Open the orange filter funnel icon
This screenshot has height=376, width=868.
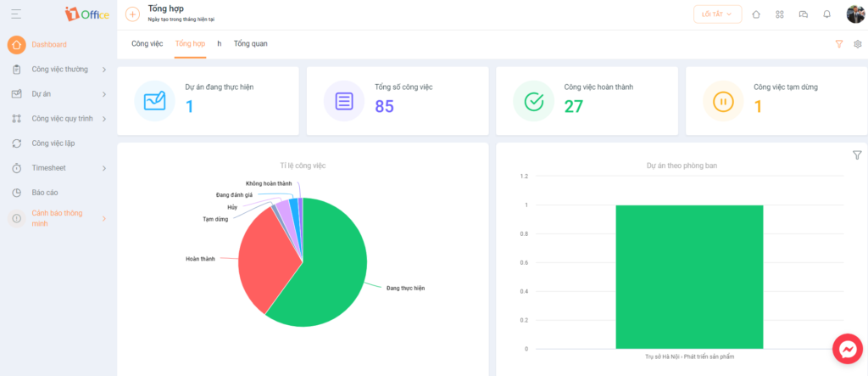(839, 44)
